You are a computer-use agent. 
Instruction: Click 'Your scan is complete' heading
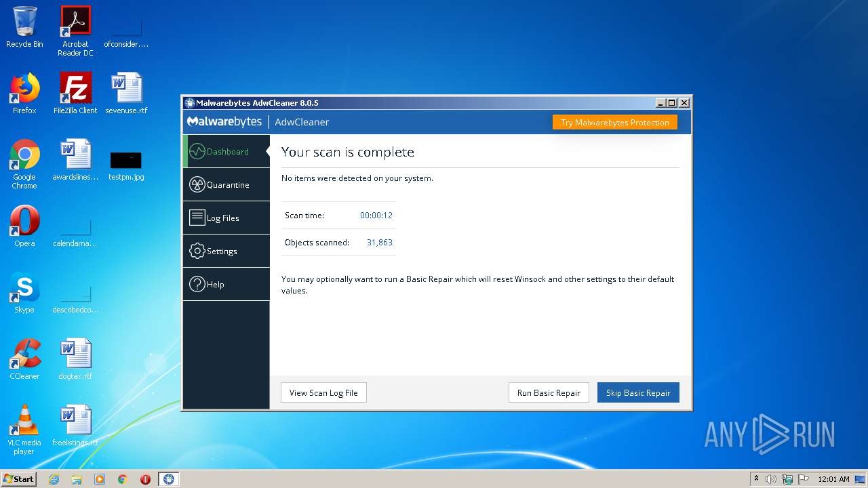[348, 152]
